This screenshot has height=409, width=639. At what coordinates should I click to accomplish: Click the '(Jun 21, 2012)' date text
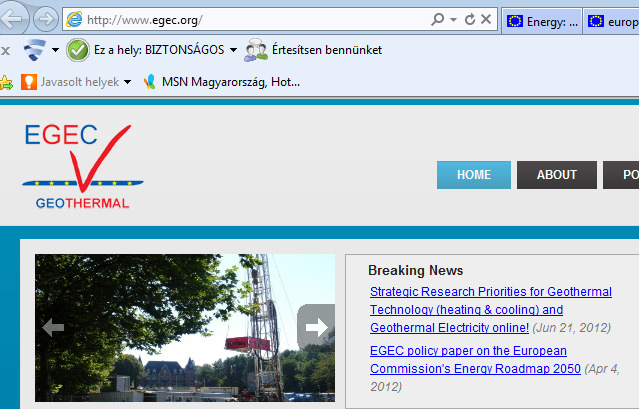(x=572, y=328)
